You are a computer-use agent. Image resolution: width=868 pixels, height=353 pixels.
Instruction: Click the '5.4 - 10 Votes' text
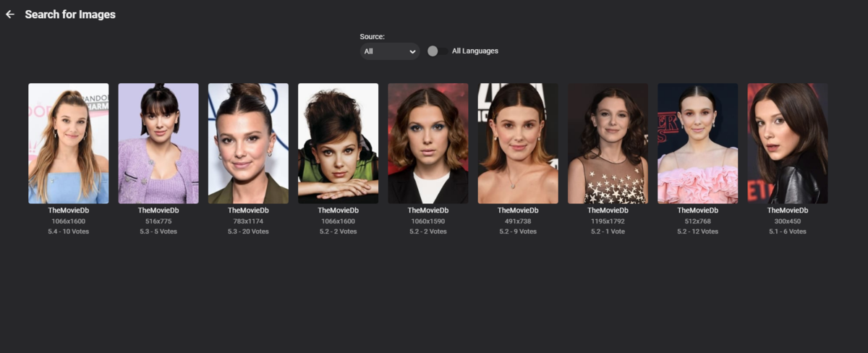tap(69, 231)
